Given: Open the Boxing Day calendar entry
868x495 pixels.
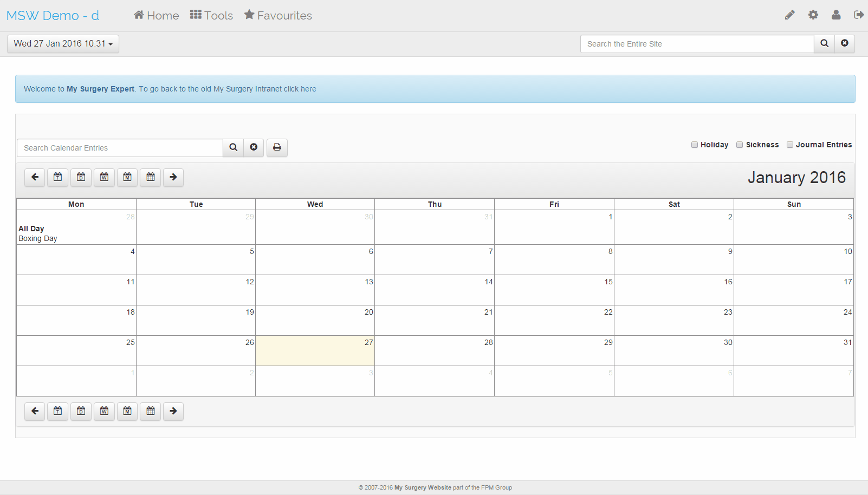Looking at the screenshot, I should coord(38,238).
